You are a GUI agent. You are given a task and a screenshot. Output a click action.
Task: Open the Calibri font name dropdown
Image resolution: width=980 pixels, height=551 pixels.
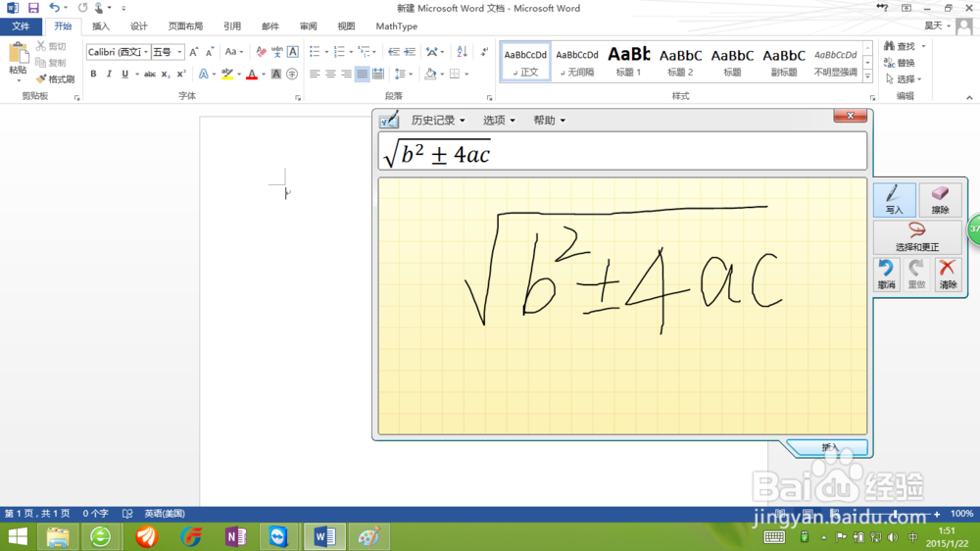(x=146, y=52)
